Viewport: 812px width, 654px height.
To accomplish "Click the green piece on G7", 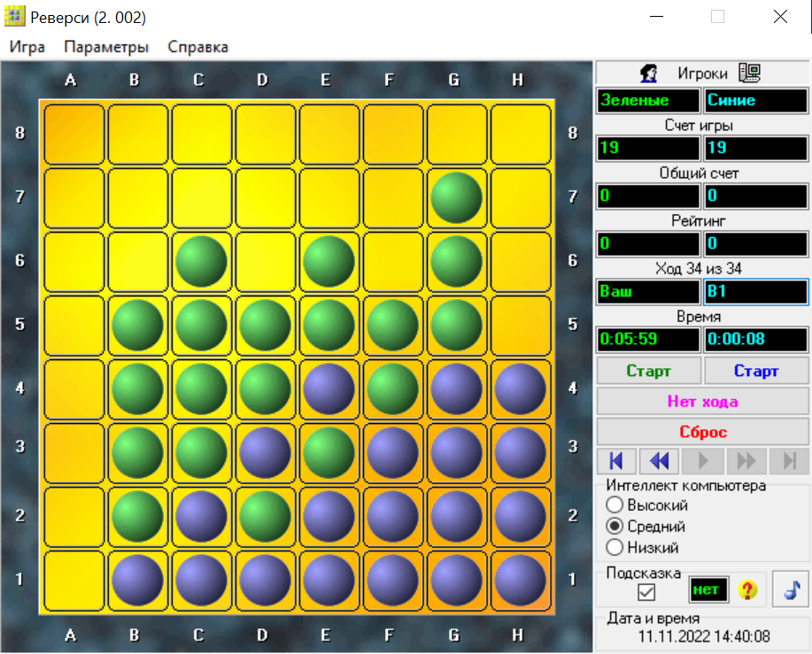I will point(456,197).
